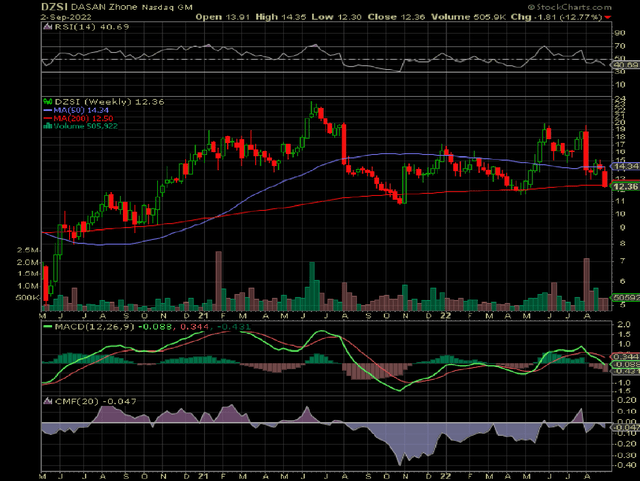
Task: Click the 1.0M label on the volume scale
Action: pos(28,286)
